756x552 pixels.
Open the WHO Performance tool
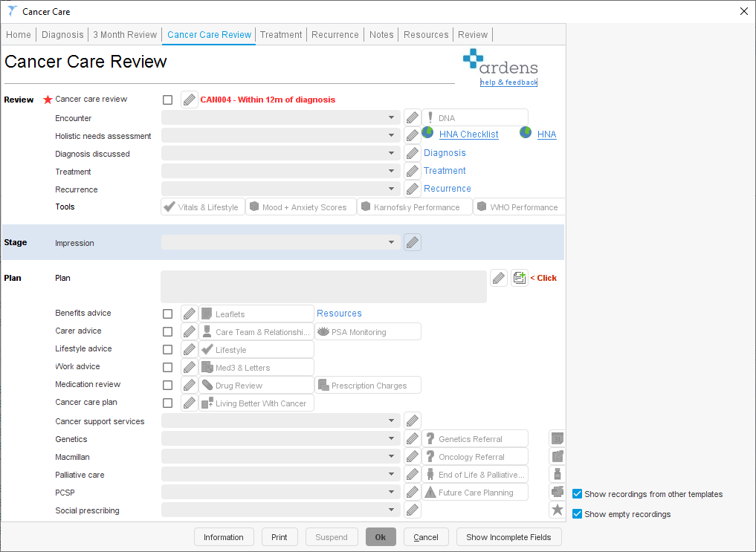(519, 207)
